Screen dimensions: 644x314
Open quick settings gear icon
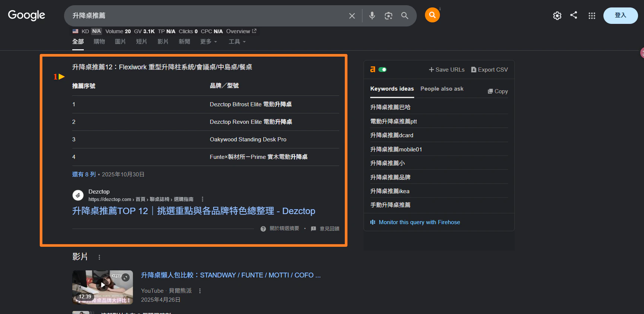[557, 16]
